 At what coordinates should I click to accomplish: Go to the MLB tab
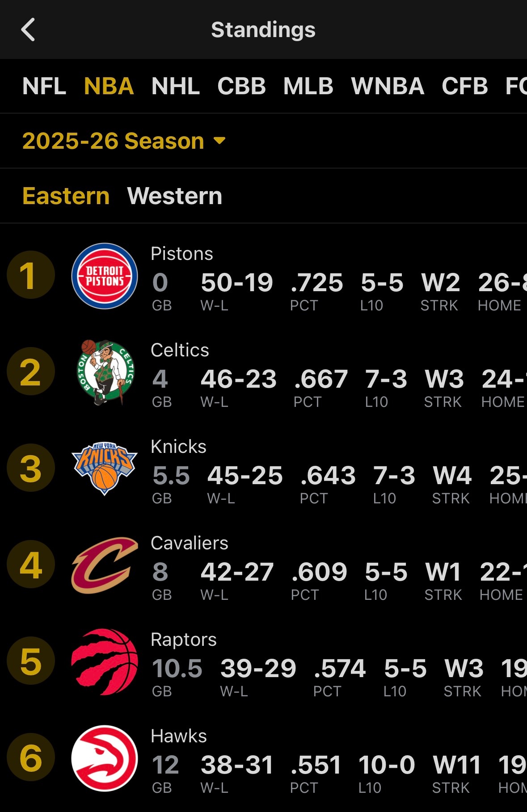point(308,86)
